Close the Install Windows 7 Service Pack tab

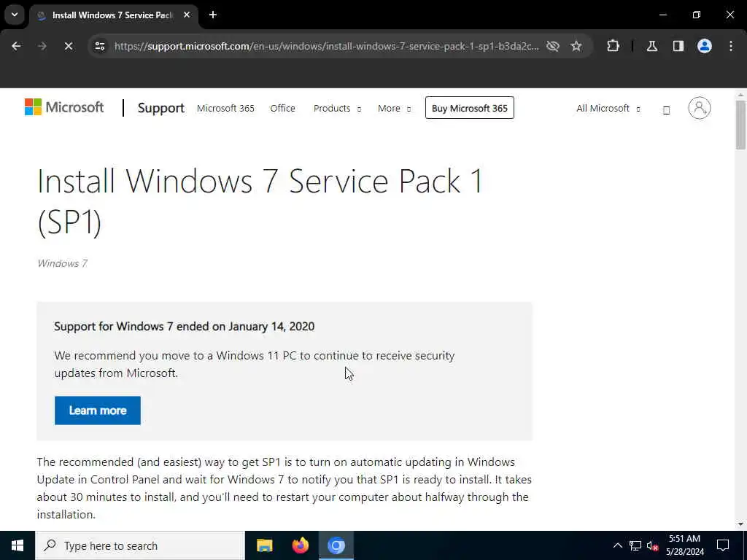187,15
